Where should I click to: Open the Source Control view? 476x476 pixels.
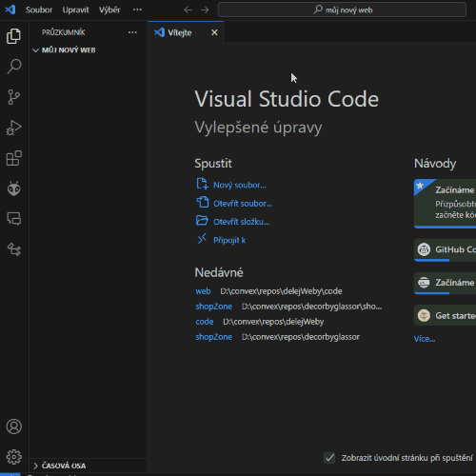(x=13, y=97)
